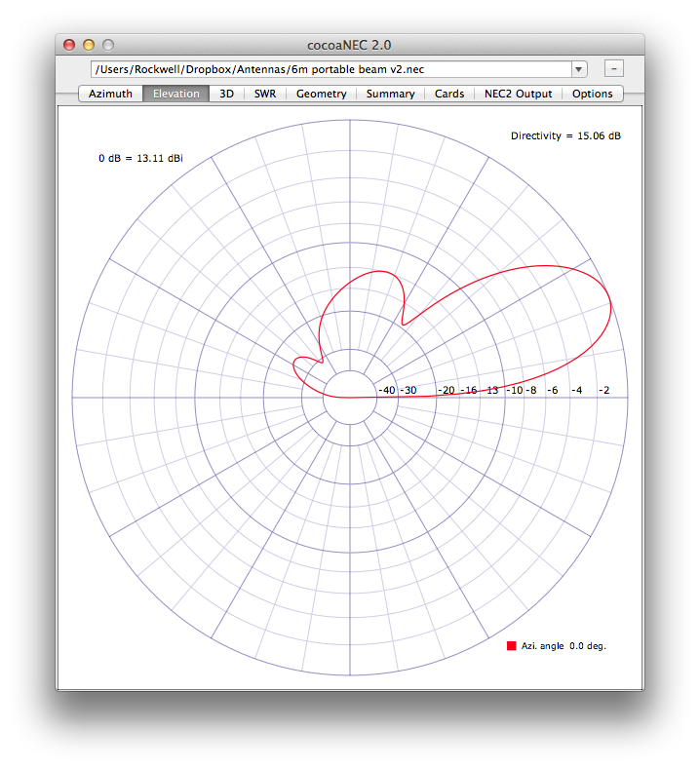
Task: Select the Elevation tab
Action: point(175,94)
